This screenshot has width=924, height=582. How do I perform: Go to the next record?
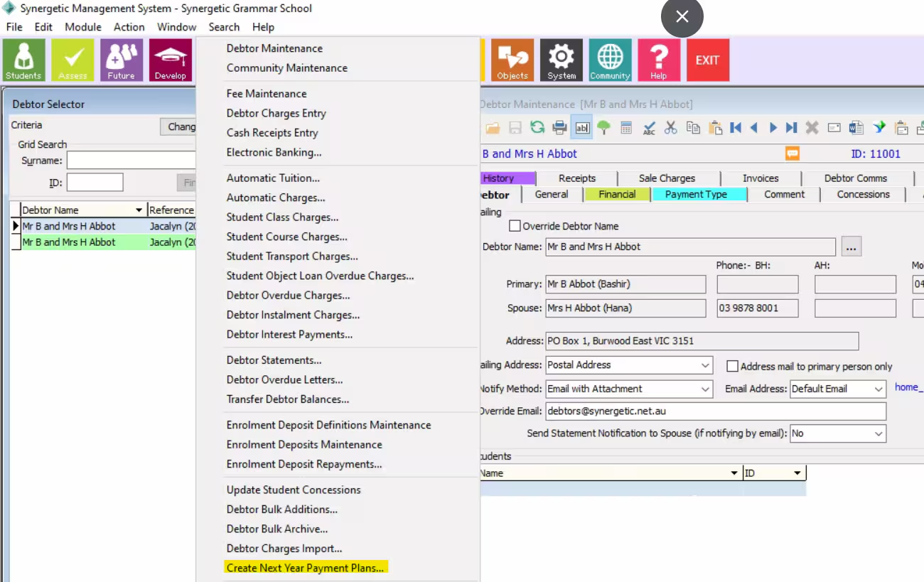[x=773, y=128]
